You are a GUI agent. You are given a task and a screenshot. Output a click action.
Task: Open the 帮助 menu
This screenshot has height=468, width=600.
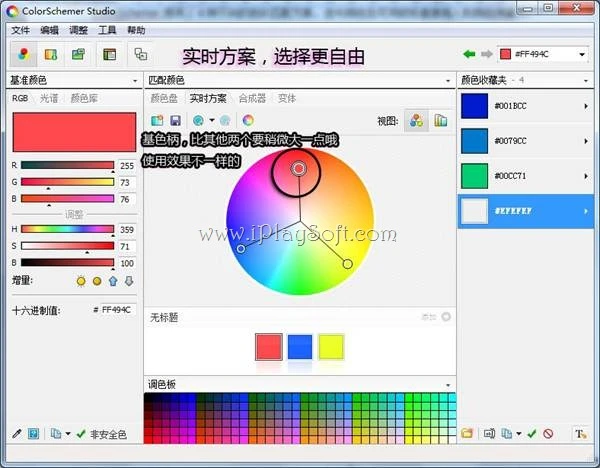coord(136,30)
